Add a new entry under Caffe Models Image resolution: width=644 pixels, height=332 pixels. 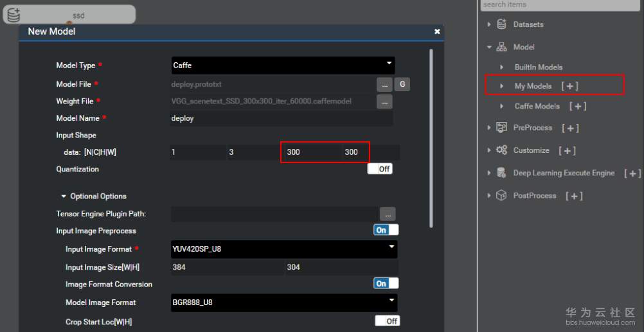[578, 107]
